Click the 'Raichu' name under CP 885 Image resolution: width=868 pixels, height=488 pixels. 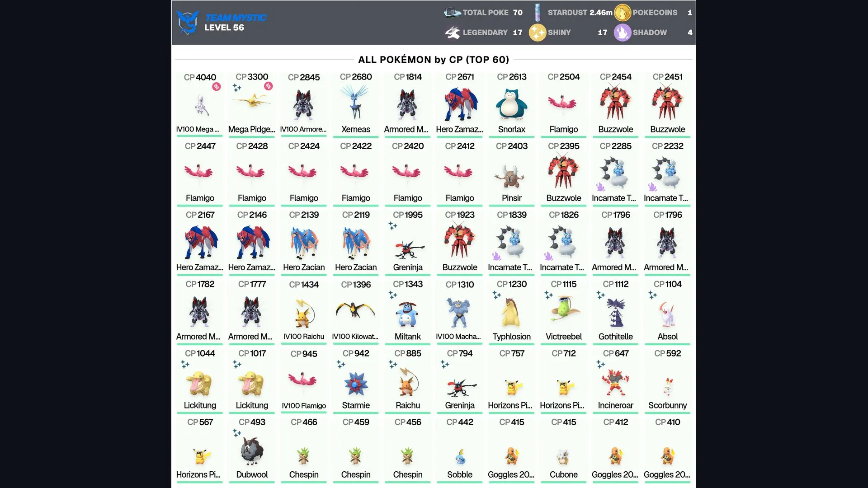[408, 405]
